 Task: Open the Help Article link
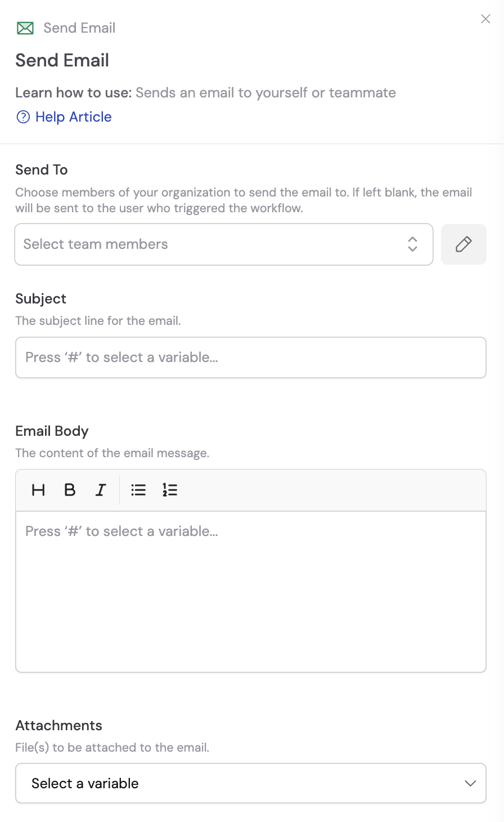(x=73, y=117)
